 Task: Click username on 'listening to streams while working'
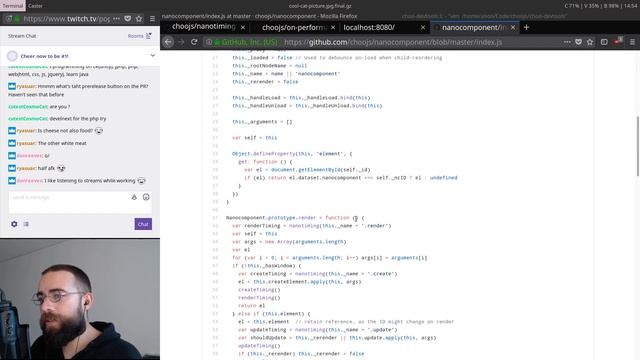point(29,180)
